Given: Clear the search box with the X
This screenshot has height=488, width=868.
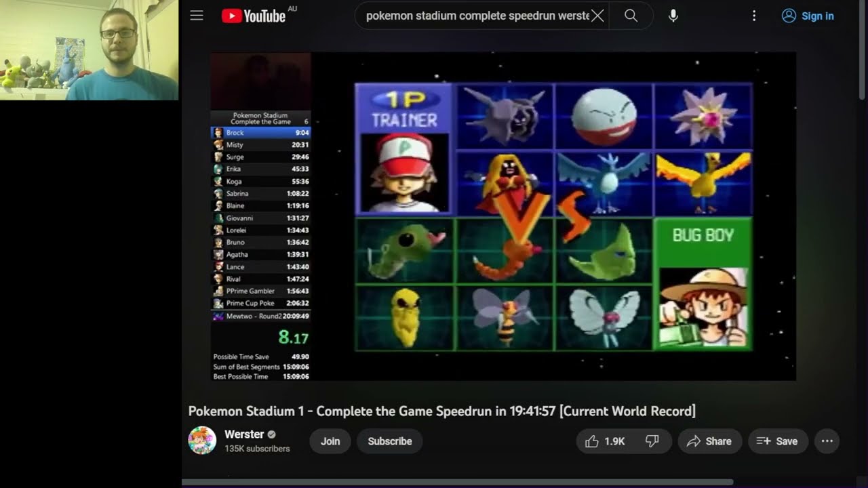Looking at the screenshot, I should click(597, 16).
